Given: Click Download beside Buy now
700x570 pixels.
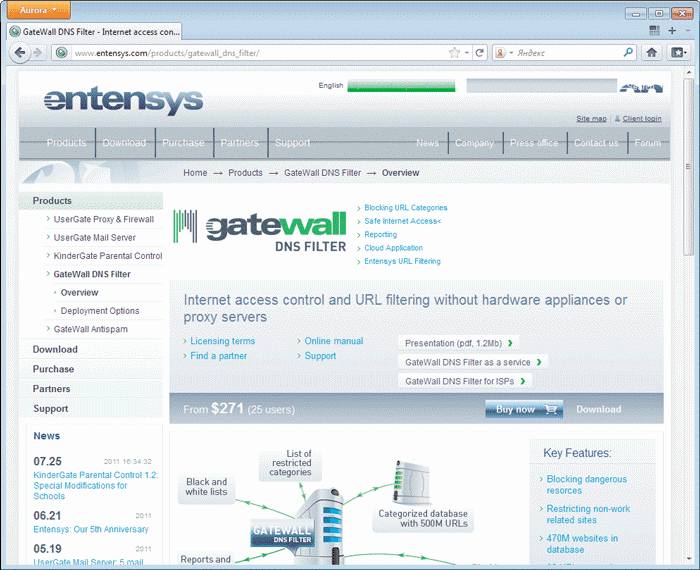Looking at the screenshot, I should click(x=598, y=409).
